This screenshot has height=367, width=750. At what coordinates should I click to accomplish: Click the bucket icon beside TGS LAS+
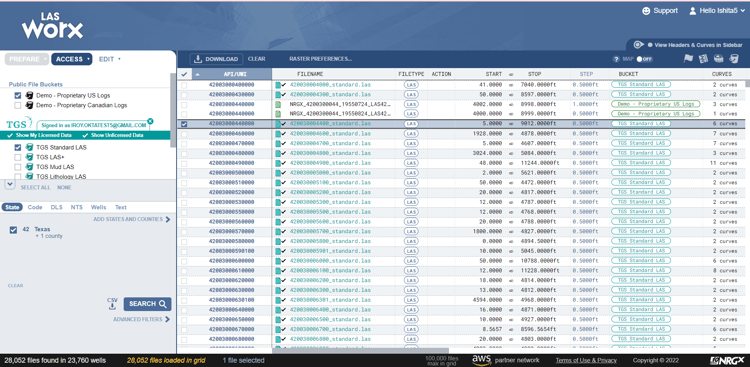coord(29,157)
